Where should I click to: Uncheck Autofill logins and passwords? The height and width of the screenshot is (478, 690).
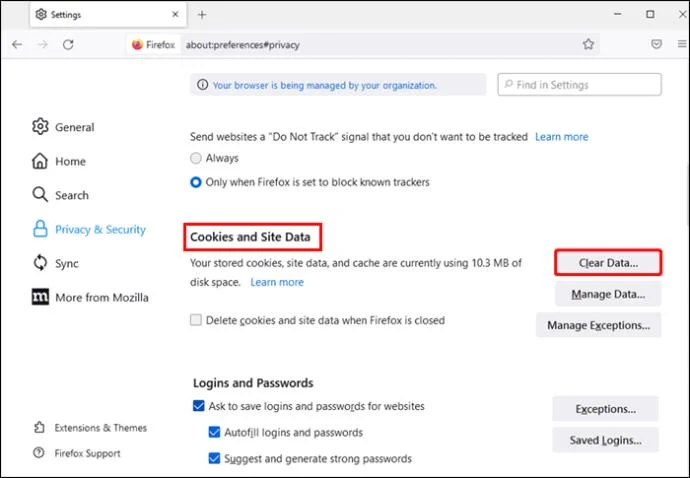coord(214,433)
